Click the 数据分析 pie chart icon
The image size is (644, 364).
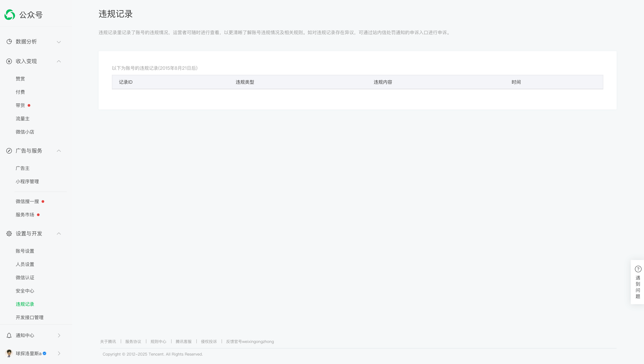(x=9, y=42)
